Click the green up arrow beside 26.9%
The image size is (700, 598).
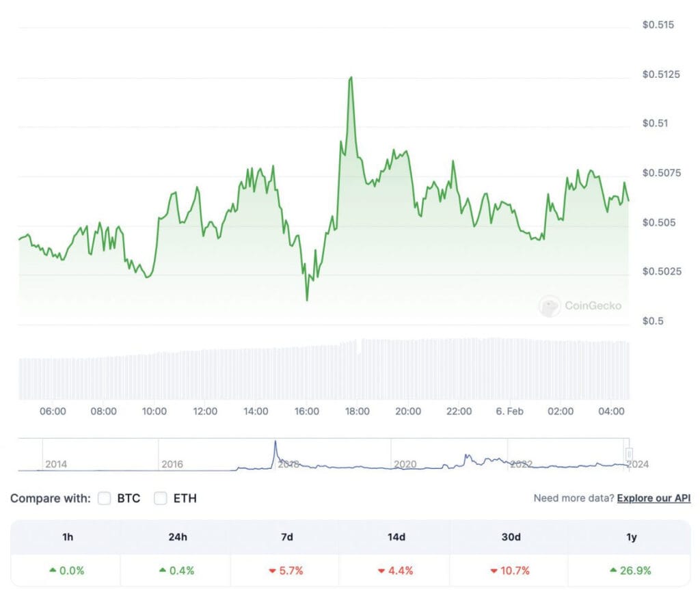point(613,570)
